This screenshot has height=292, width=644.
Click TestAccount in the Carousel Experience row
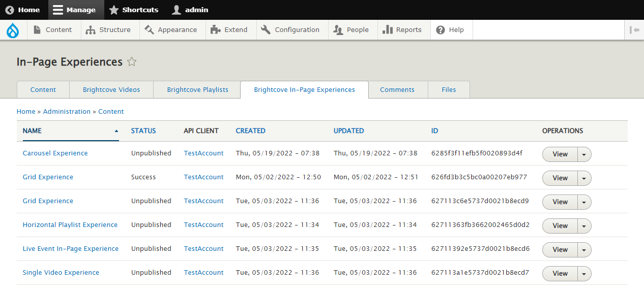point(203,153)
